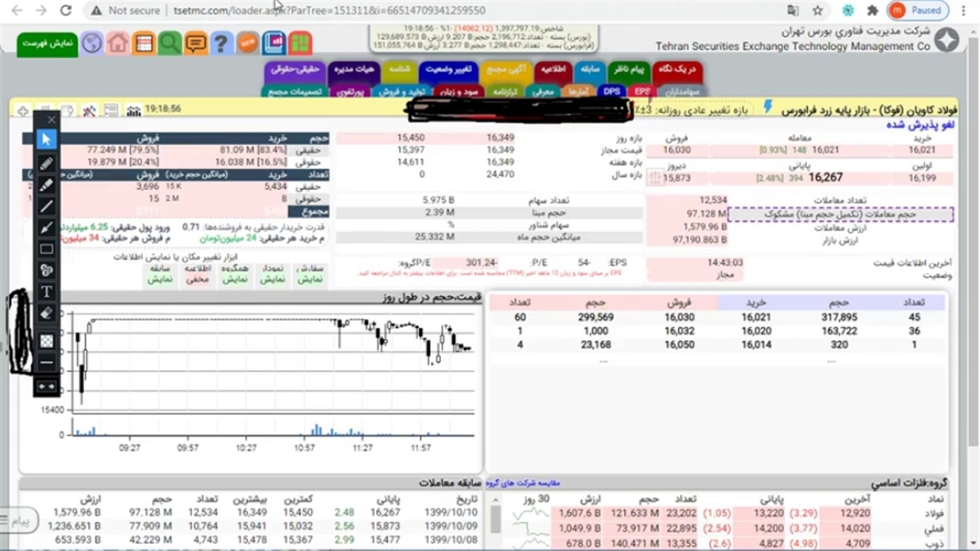
Task: Click the question mark help icon
Action: coord(221,43)
